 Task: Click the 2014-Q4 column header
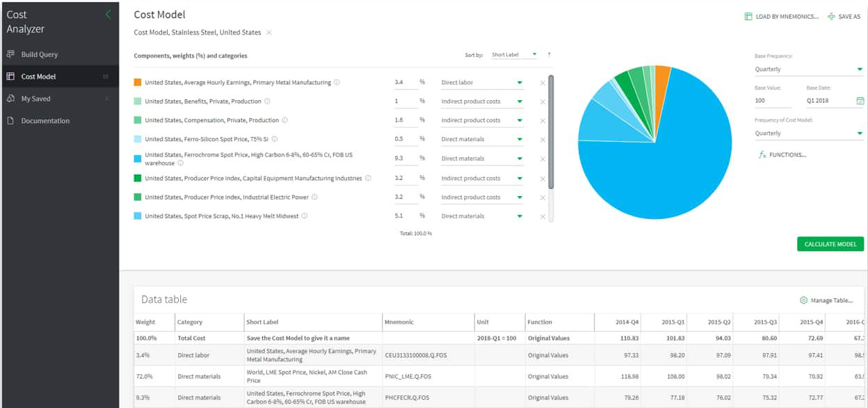coord(618,323)
